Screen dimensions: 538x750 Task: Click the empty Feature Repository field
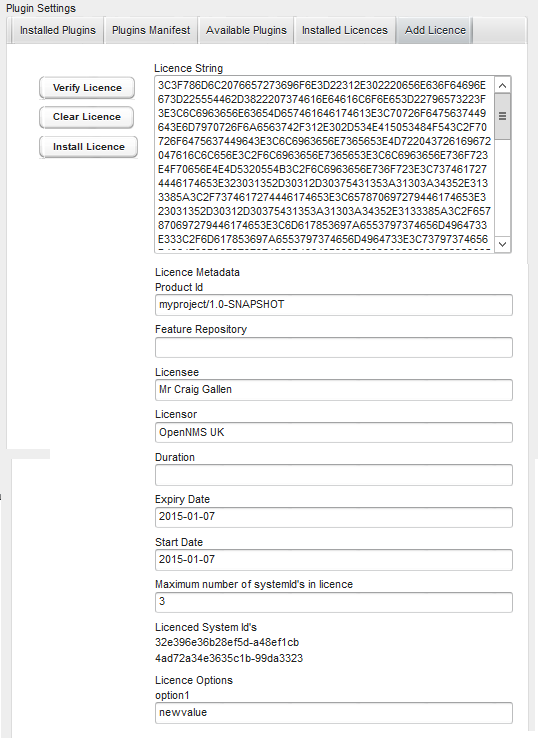[x=333, y=347]
